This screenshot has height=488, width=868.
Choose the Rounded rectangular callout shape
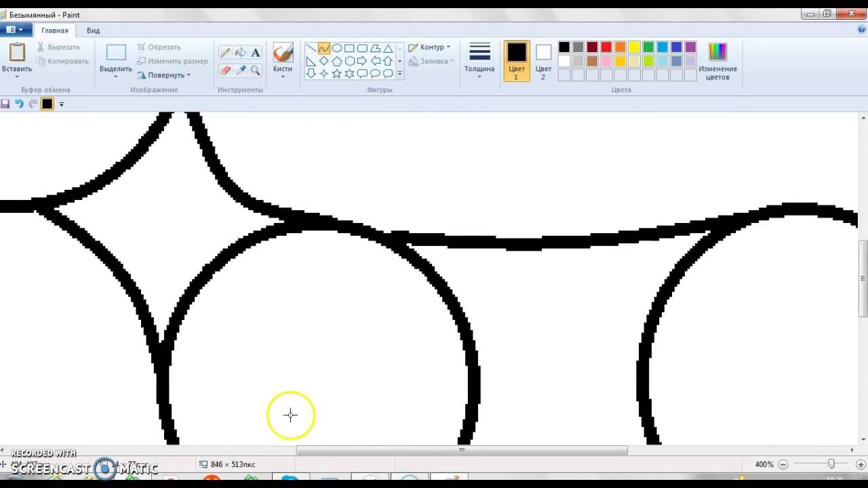362,73
